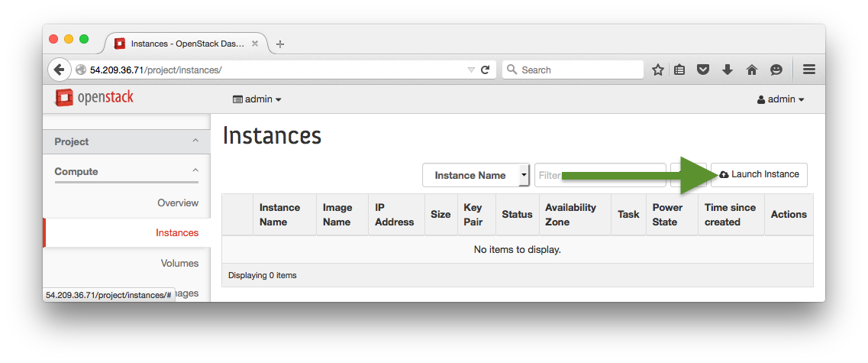Open a new browser tab
The height and width of the screenshot is (363, 868).
coord(280,44)
